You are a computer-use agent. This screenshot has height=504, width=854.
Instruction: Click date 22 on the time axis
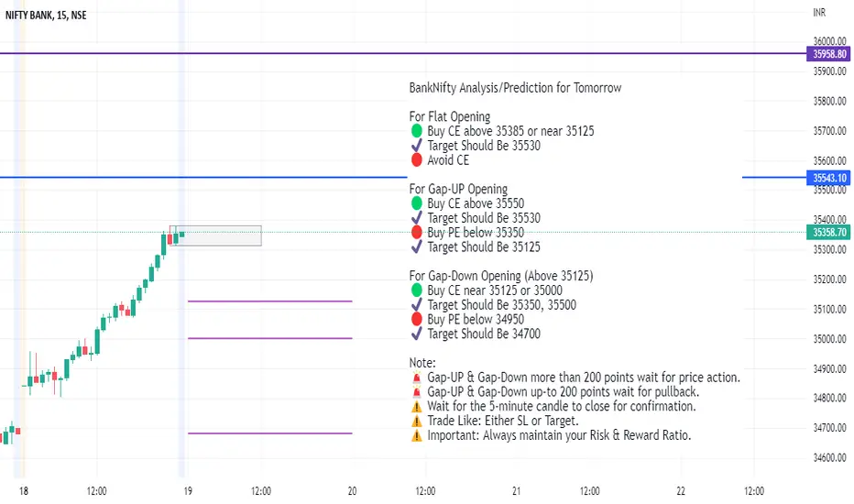coord(681,491)
